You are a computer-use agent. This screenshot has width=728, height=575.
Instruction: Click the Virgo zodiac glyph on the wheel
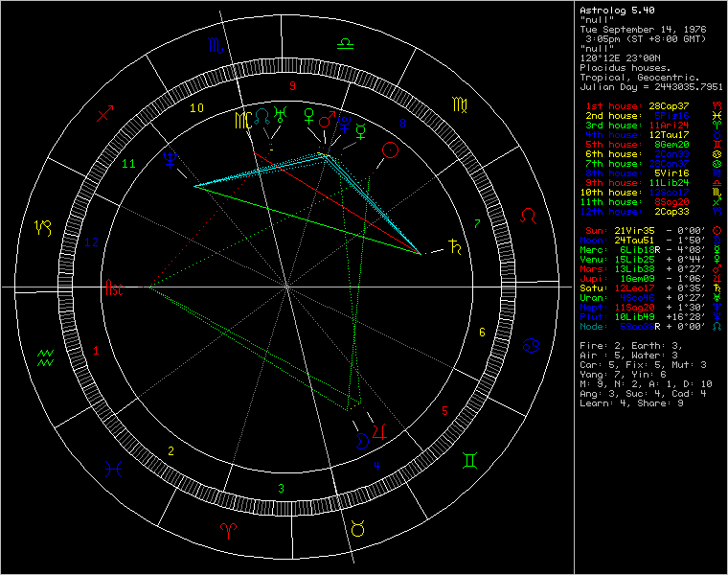pos(460,105)
